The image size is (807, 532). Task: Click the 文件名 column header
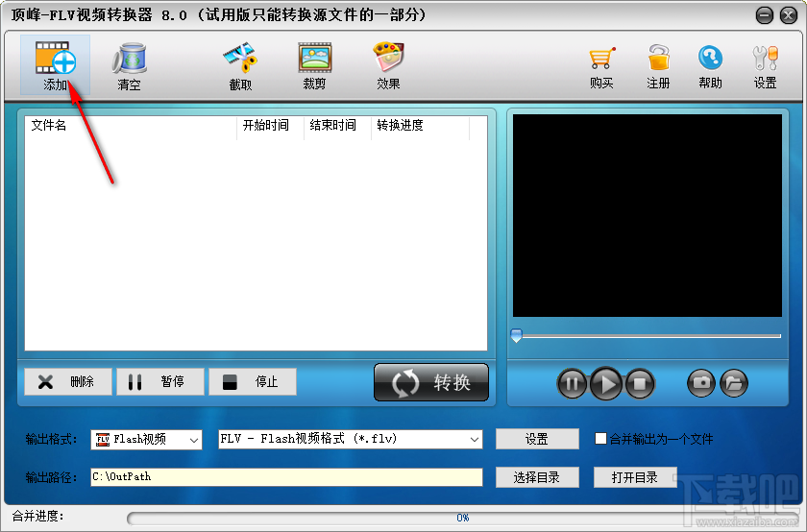point(131,126)
